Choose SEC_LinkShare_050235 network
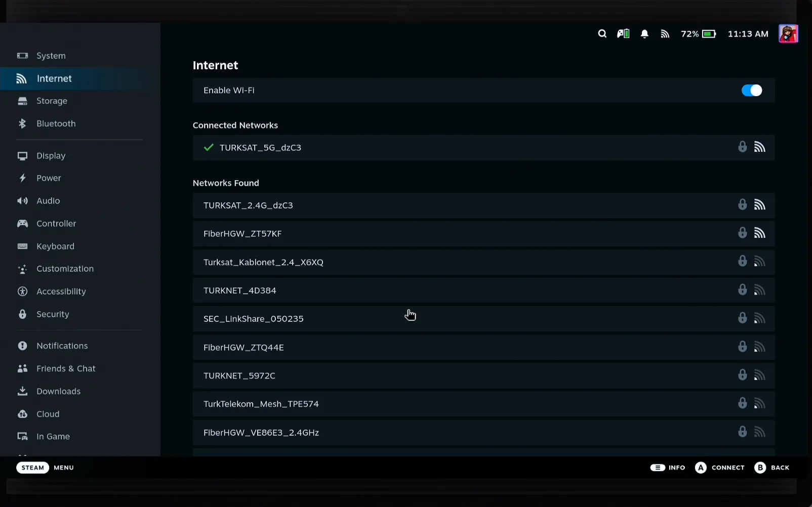 [x=483, y=319]
